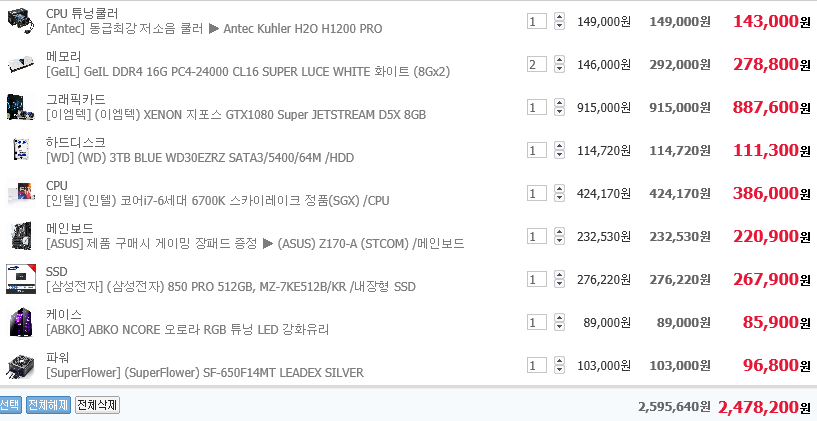Screen dimensions: 817x421
Task: Decrease CPU cooler quantity with down arrow
Action: [558, 26]
